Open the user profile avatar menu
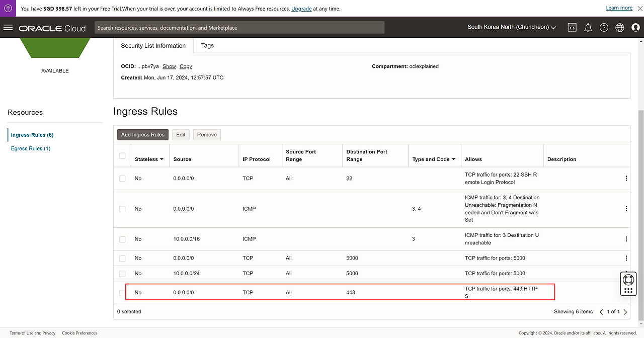 tap(635, 28)
